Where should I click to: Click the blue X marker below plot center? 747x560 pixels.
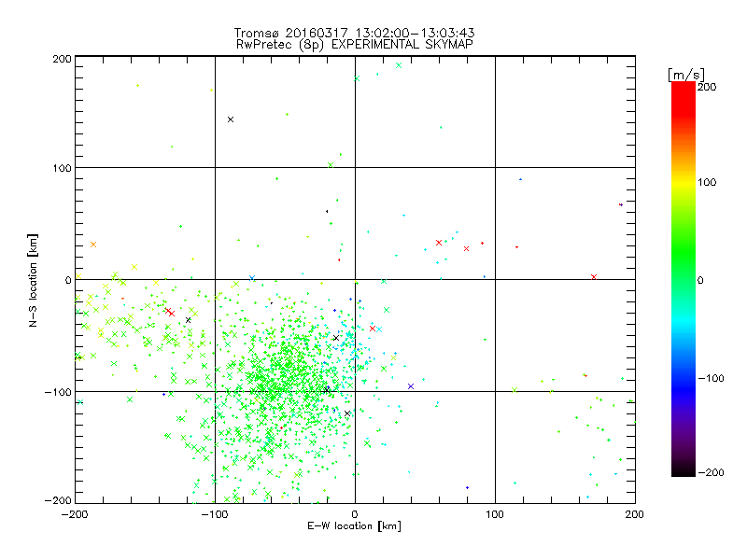(411, 386)
